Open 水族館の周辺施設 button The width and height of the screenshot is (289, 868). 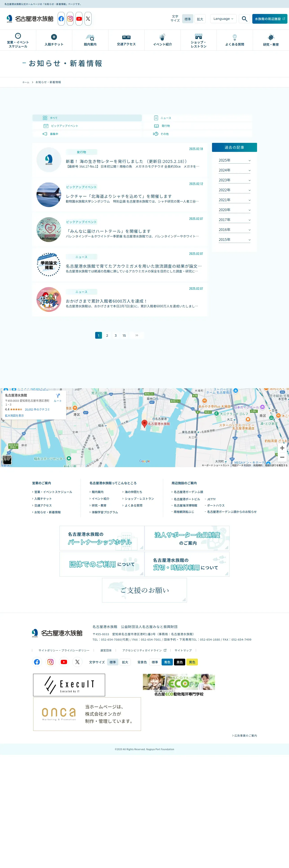click(270, 19)
